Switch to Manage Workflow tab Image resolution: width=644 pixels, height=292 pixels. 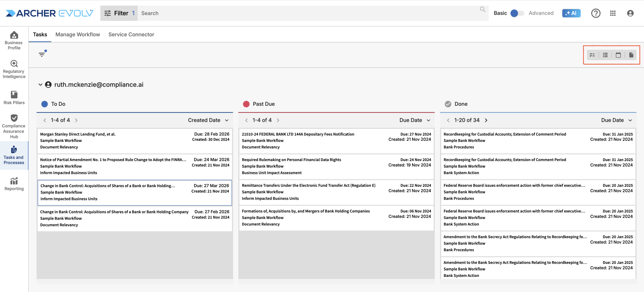pyautogui.click(x=77, y=34)
